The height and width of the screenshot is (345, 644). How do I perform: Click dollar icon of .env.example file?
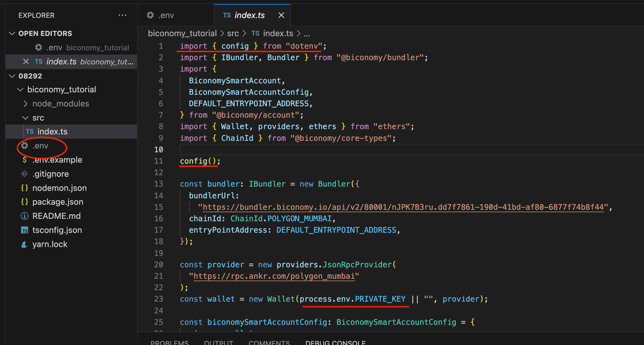[25, 160]
